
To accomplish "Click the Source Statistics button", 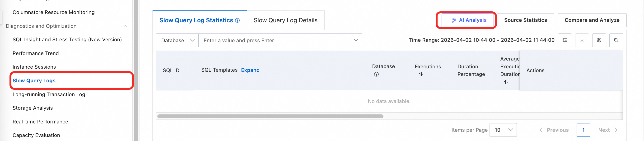I will (x=525, y=20).
